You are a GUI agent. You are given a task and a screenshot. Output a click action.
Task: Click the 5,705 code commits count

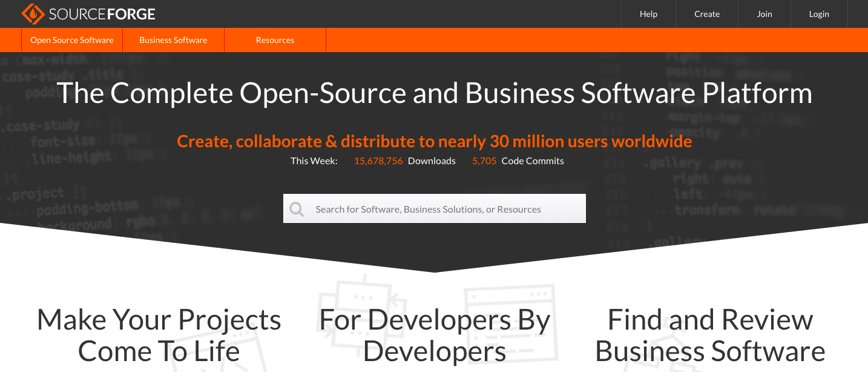coord(484,161)
